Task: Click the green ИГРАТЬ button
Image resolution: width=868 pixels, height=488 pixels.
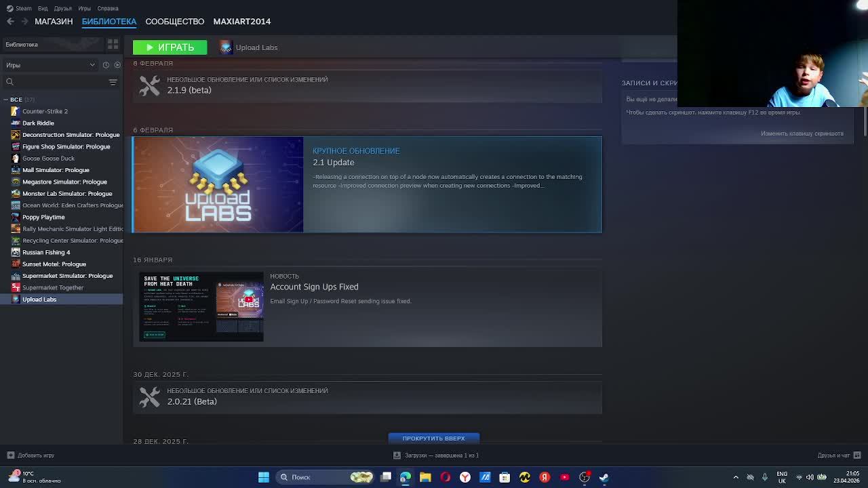Action: click(x=170, y=47)
